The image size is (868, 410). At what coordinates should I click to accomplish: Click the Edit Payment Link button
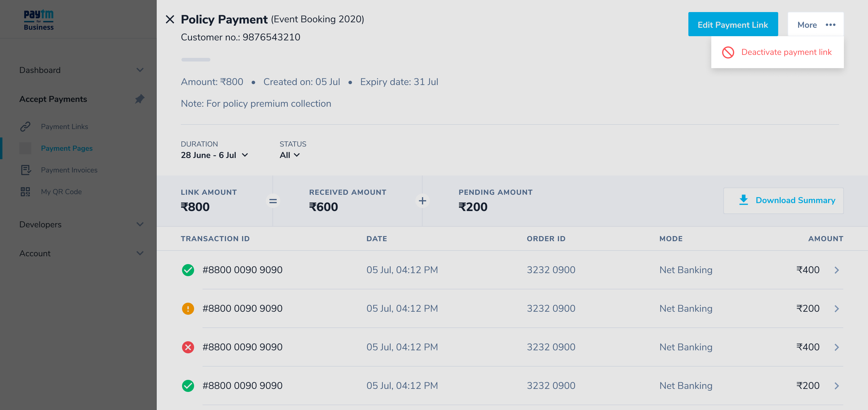pyautogui.click(x=733, y=24)
